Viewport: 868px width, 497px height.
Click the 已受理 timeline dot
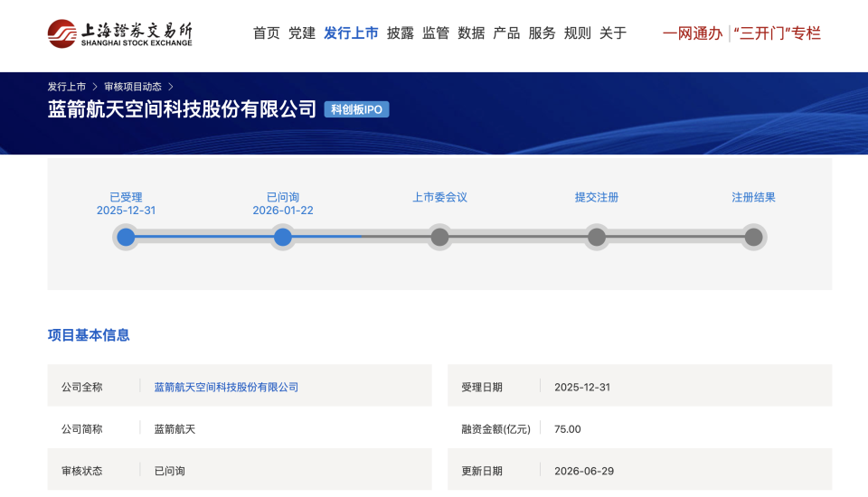(126, 238)
